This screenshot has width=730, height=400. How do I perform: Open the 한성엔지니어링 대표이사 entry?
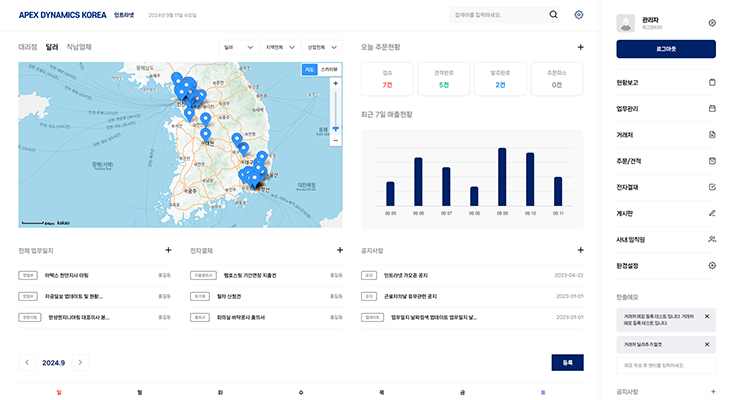79,317
